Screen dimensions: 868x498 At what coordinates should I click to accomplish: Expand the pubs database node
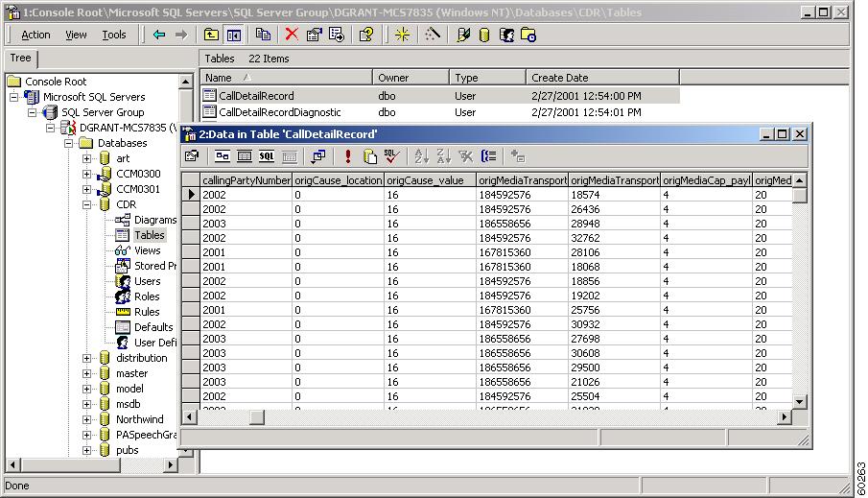pos(87,450)
